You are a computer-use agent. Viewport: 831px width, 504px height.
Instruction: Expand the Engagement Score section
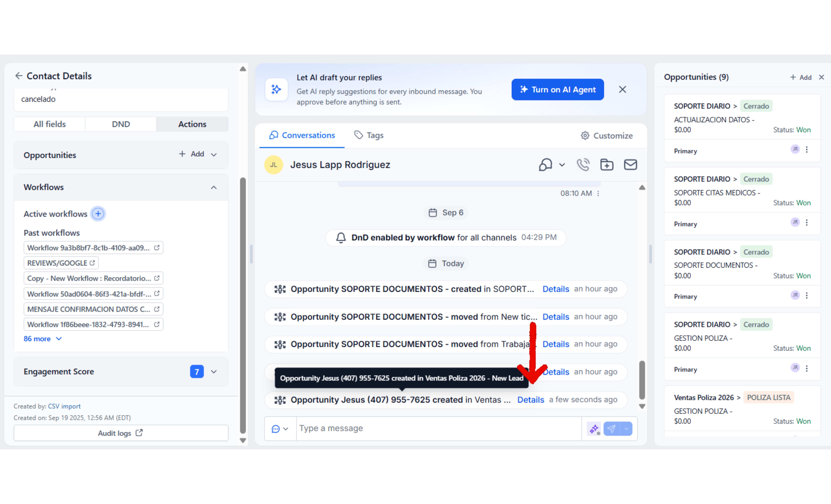point(214,371)
